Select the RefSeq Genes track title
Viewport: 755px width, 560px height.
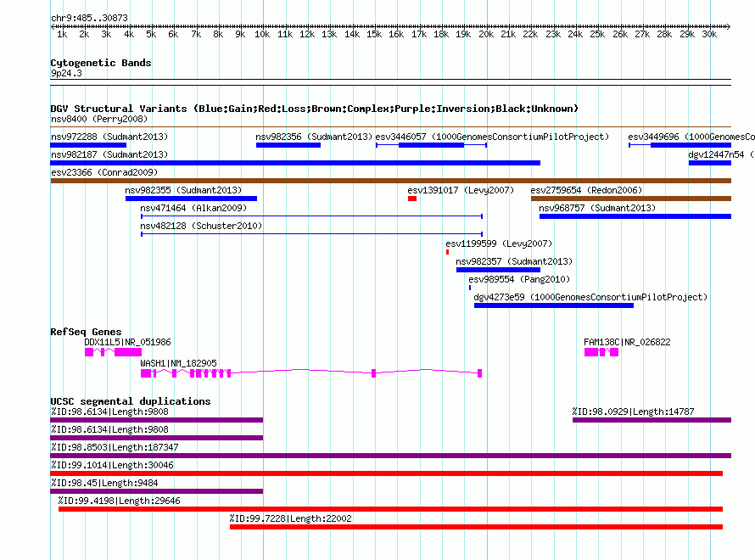[x=86, y=332]
